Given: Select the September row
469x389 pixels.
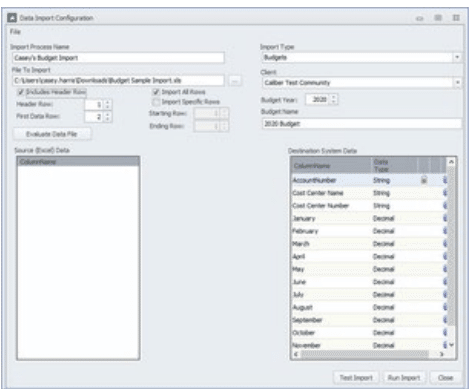Looking at the screenshot, I should point(369,320).
